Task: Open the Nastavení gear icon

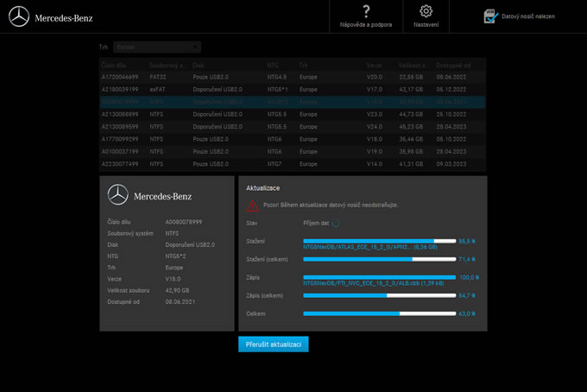Action: (426, 11)
